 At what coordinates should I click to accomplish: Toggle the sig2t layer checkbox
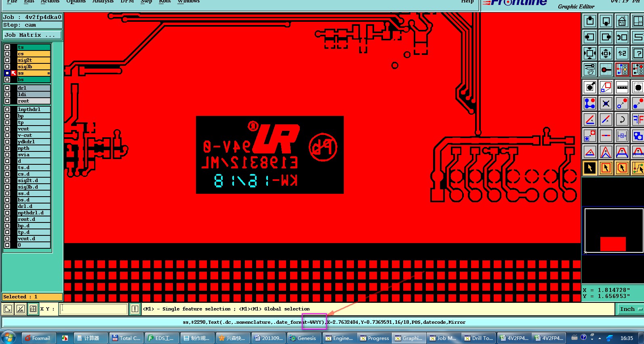tap(7, 60)
